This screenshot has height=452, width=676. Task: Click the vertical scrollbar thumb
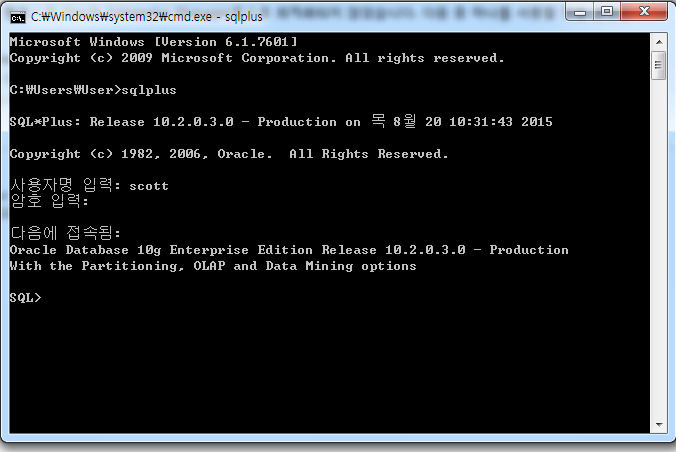coord(659,65)
